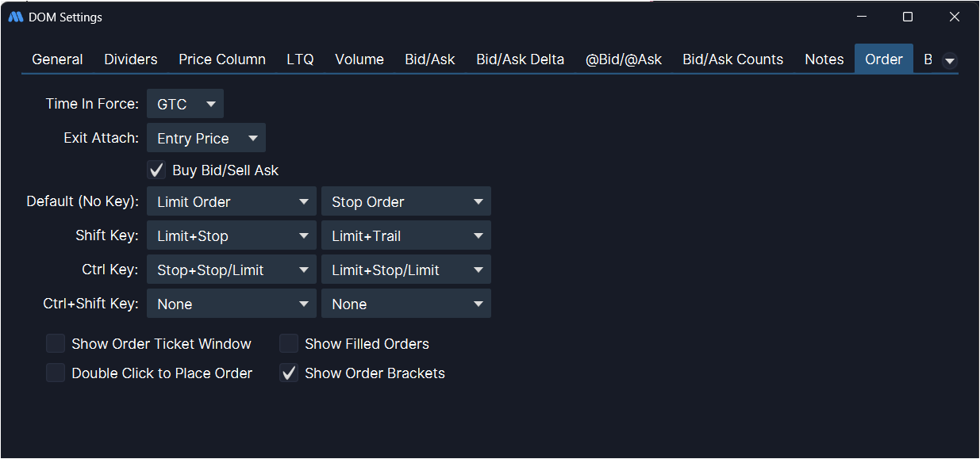
Task: Expand the Default Limit Order dropdown
Action: [231, 201]
